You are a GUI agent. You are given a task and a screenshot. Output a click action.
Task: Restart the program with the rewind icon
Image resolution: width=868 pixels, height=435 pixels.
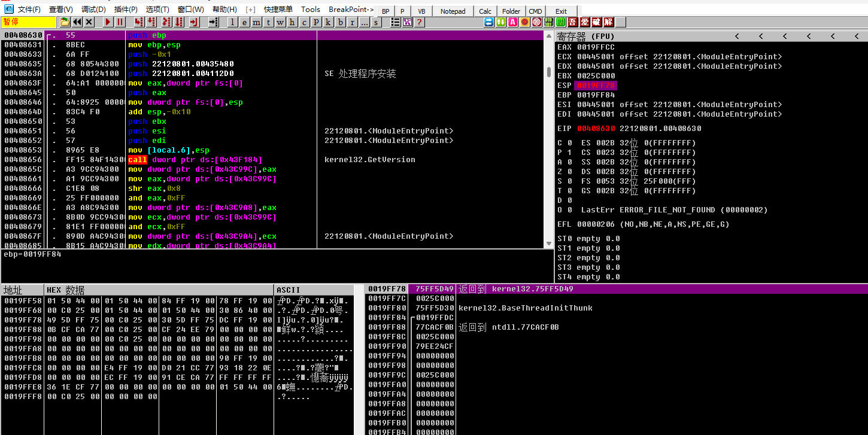pos(77,22)
